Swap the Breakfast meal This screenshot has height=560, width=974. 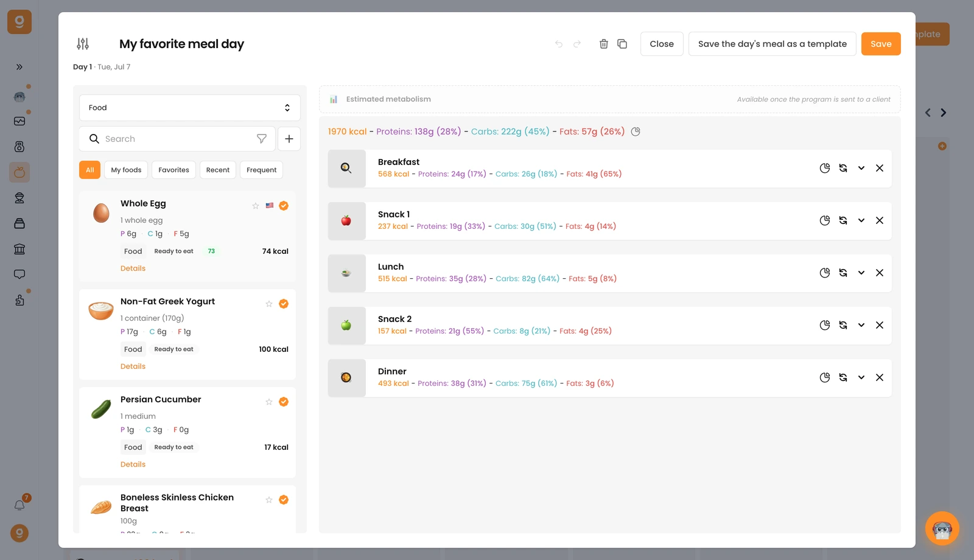[843, 168]
